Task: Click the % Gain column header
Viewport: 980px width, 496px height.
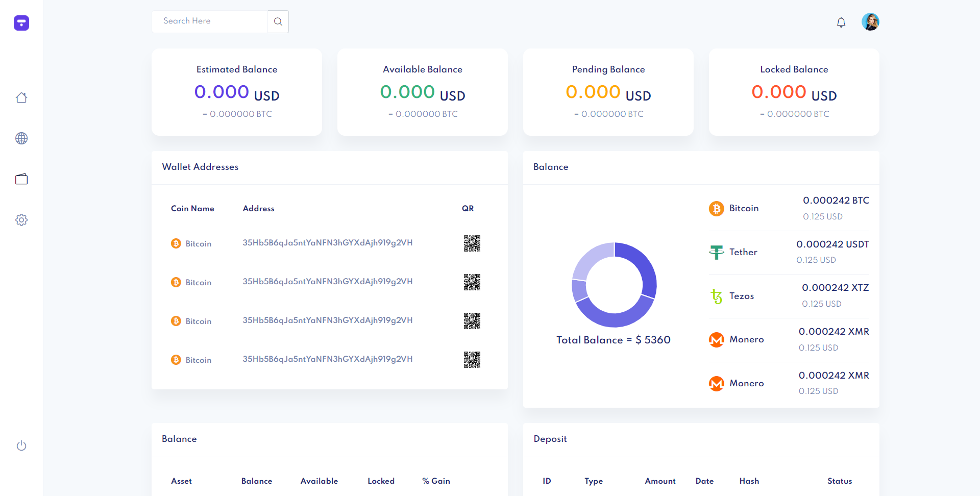Action: pos(436,481)
